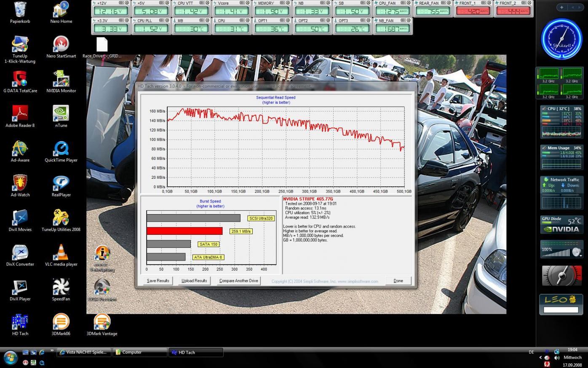
Task: Open SpeedFan desktop icon
Action: pos(61,290)
